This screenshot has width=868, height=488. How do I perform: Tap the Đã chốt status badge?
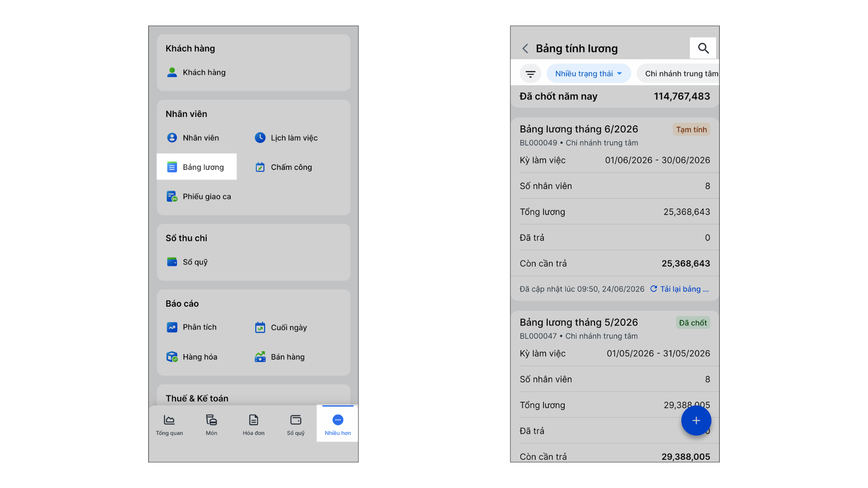(693, 323)
